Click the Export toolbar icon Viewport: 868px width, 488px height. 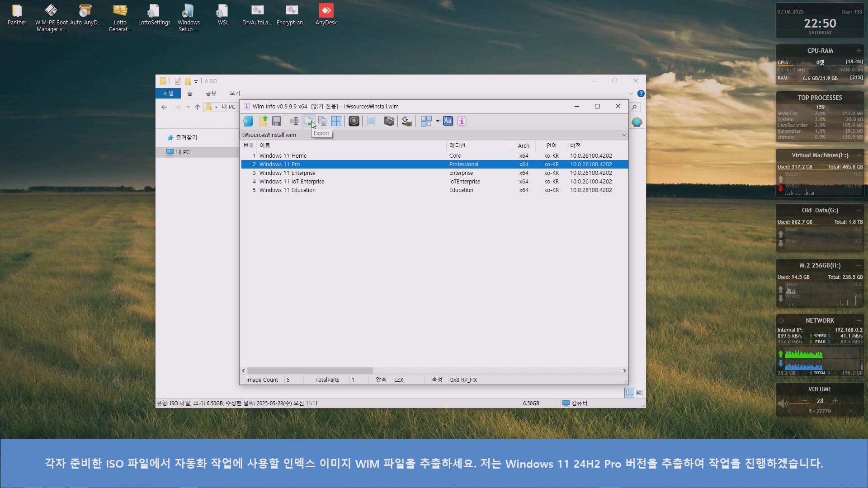tap(308, 121)
